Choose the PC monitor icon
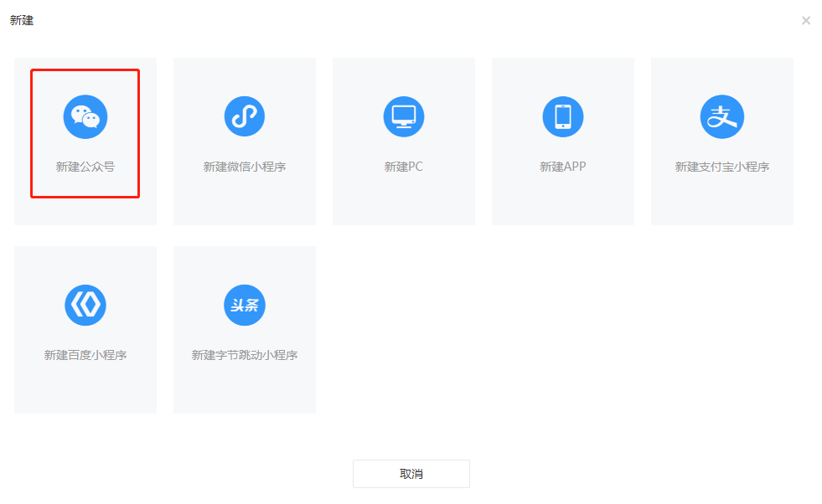The height and width of the screenshot is (504, 822). [x=404, y=116]
